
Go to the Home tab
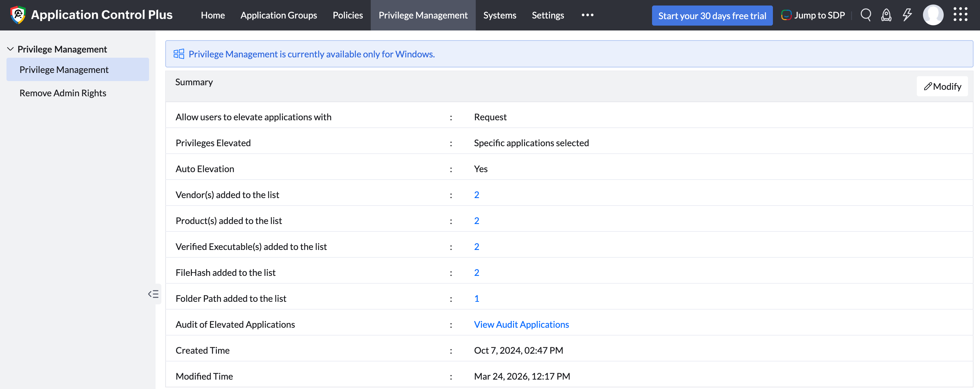213,15
